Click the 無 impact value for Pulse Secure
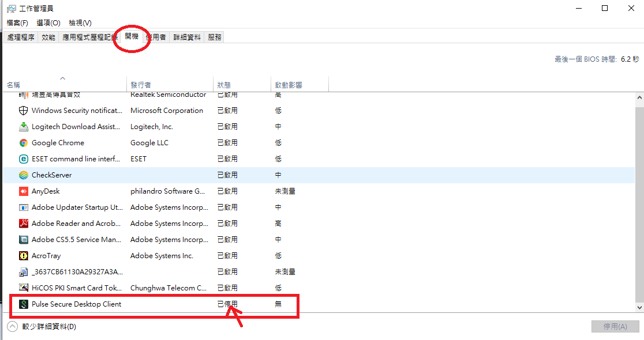Image resolution: width=644 pixels, height=340 pixels. click(278, 304)
